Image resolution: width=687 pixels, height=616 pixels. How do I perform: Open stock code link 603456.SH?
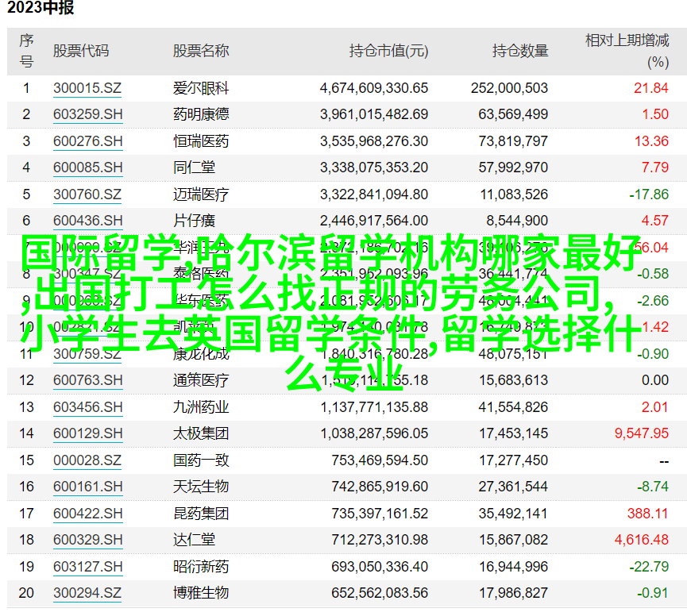(87, 407)
